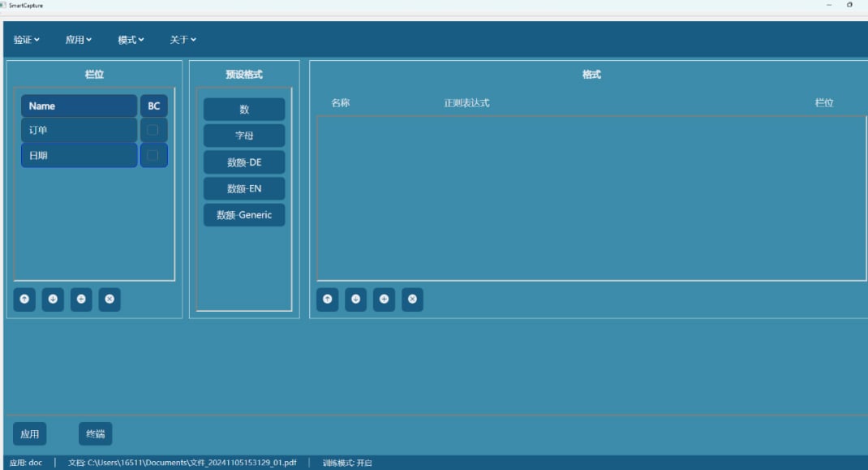Choose the 数额-DE preset format
Image resolution: width=868 pixels, height=470 pixels.
pos(244,162)
